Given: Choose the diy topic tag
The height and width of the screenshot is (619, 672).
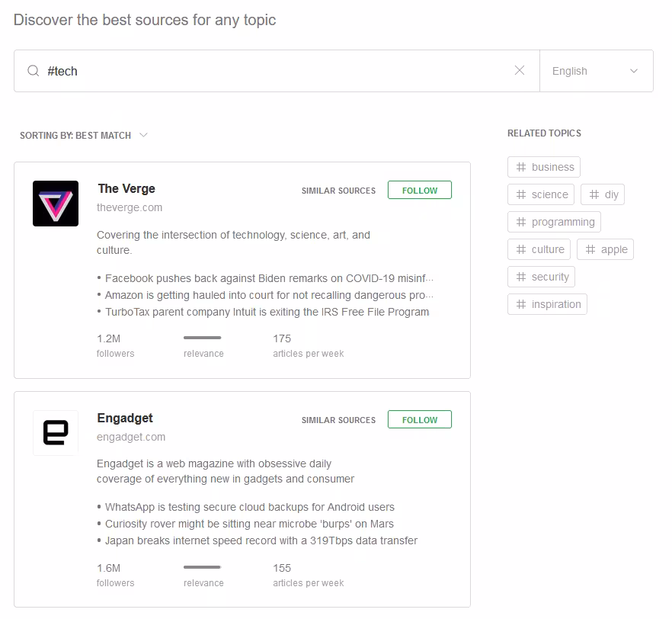Looking at the screenshot, I should point(603,194).
